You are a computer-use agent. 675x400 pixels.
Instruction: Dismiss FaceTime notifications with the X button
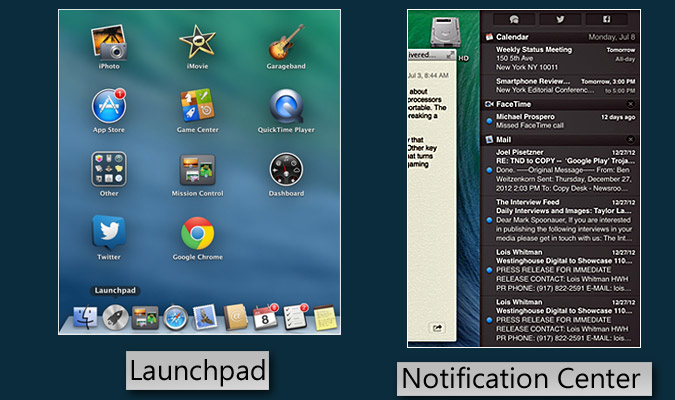(x=630, y=104)
